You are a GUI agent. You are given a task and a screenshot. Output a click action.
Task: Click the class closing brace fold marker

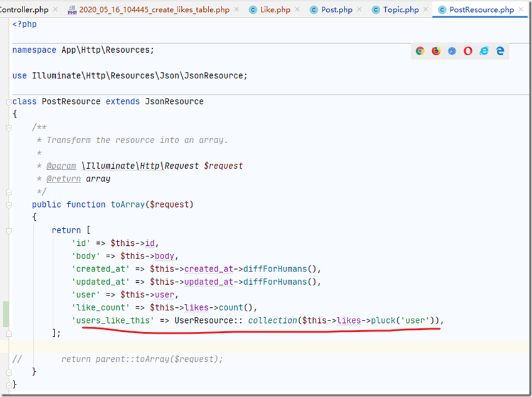[x=9, y=385]
